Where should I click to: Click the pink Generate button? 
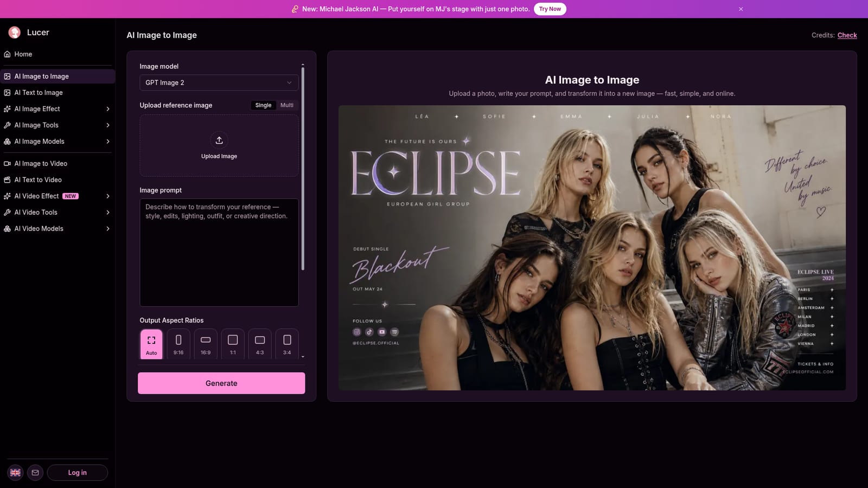pos(221,383)
